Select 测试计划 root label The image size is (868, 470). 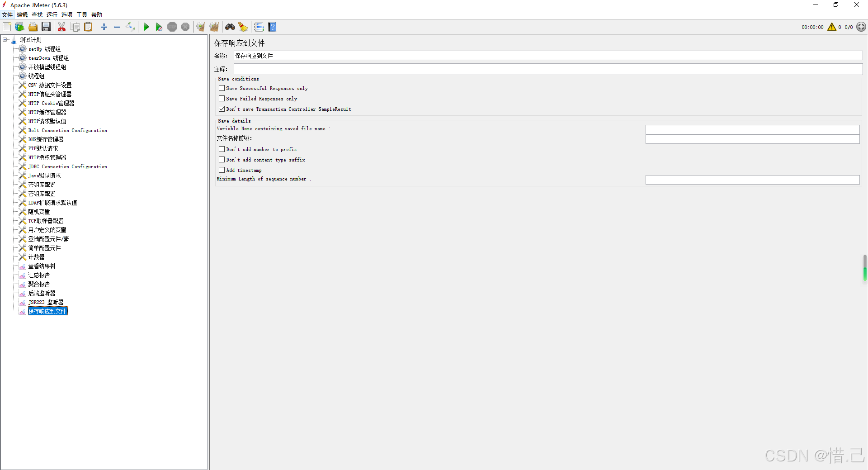pos(30,40)
